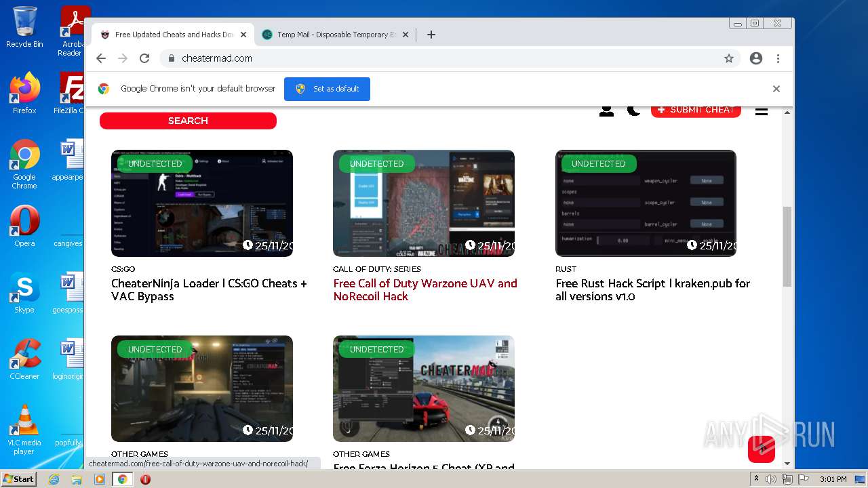
Task: Open Recycle Bin on the desktop
Action: point(24,27)
